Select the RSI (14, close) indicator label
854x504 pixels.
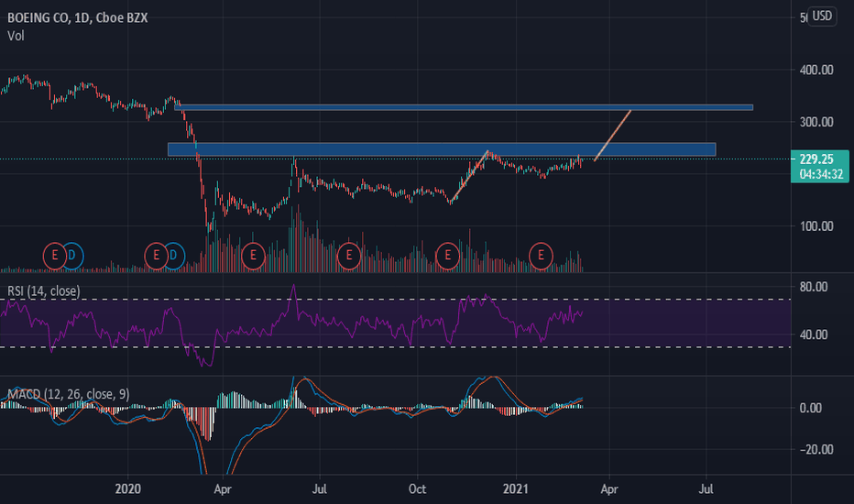coord(44,291)
